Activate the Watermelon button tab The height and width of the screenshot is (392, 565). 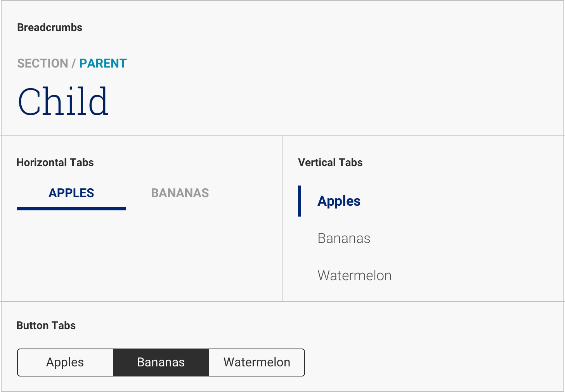coord(257,363)
